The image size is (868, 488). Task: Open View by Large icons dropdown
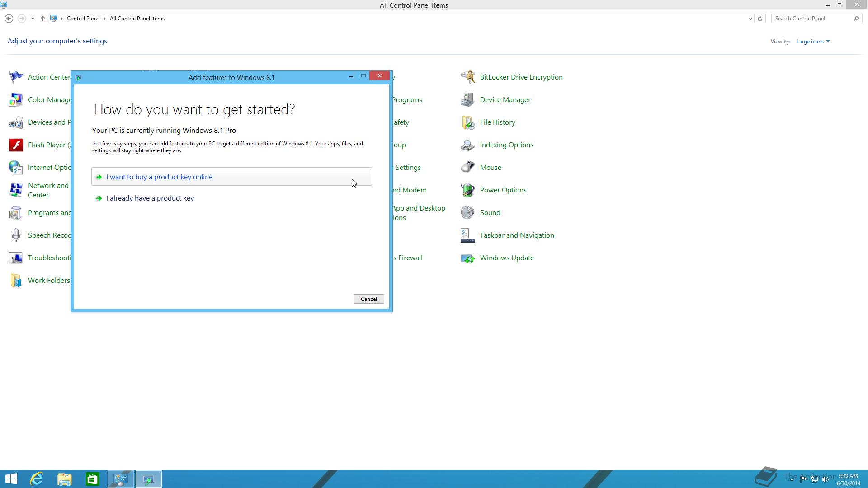click(813, 42)
